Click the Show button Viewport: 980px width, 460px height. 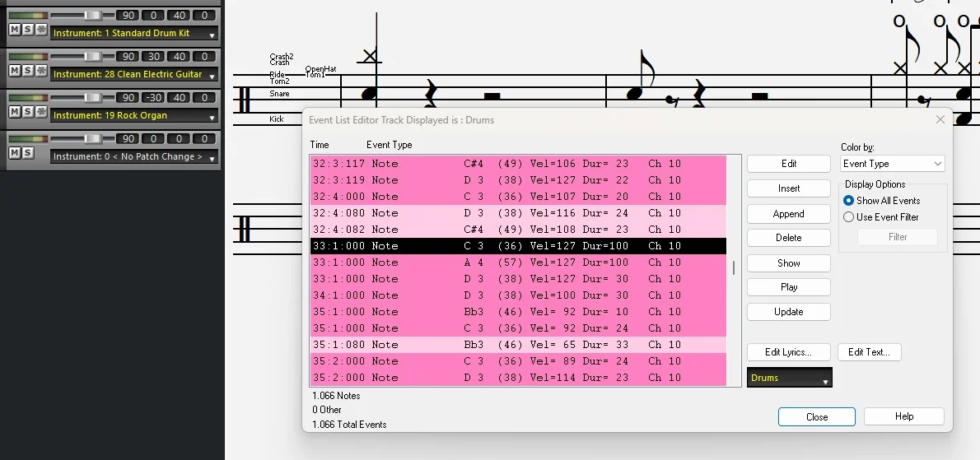pyautogui.click(x=789, y=263)
